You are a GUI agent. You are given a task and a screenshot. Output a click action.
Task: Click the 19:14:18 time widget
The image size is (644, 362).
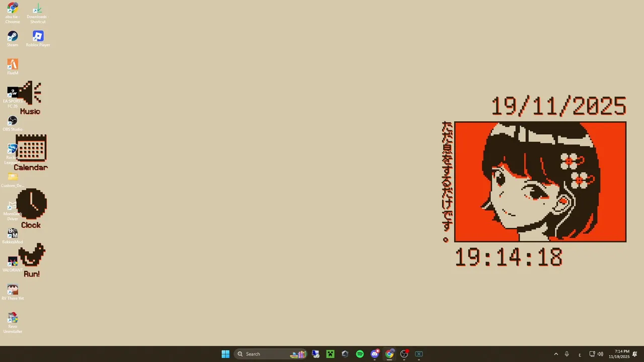(x=509, y=257)
